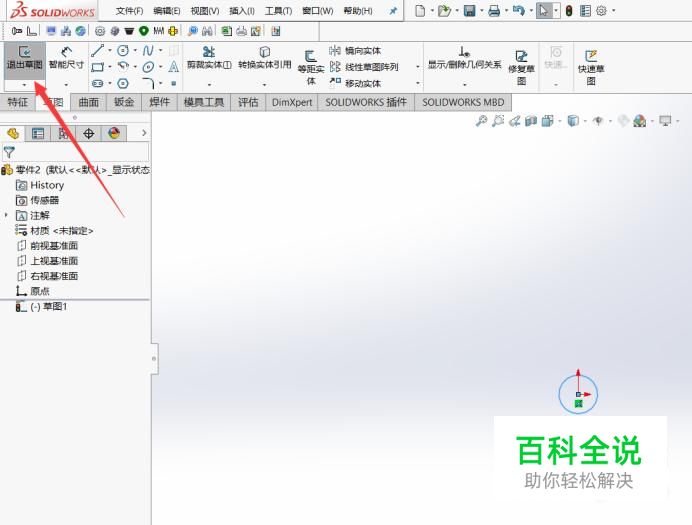Switch to the 特征 tab
The width and height of the screenshot is (692, 525).
[x=18, y=102]
